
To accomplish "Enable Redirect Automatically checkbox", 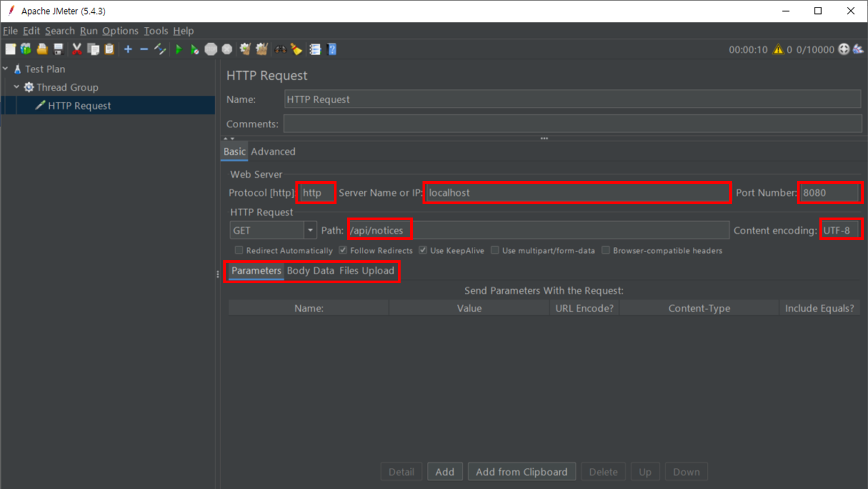I will pos(239,250).
